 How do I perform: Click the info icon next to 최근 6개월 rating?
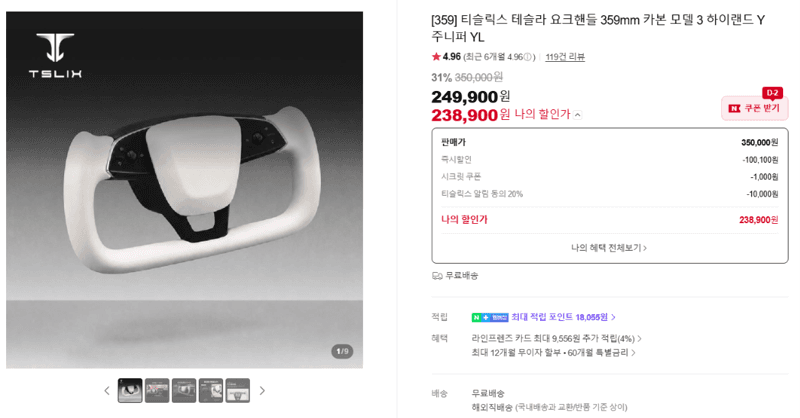tap(528, 57)
